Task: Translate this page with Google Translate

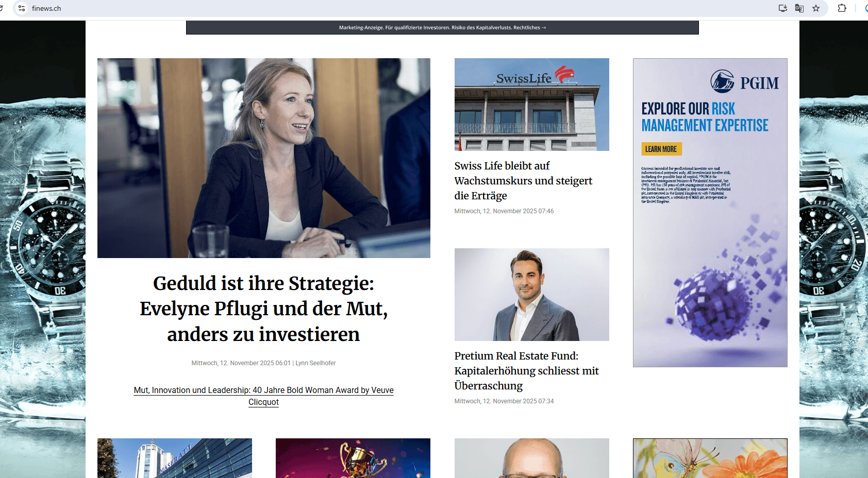Action: pos(799,8)
